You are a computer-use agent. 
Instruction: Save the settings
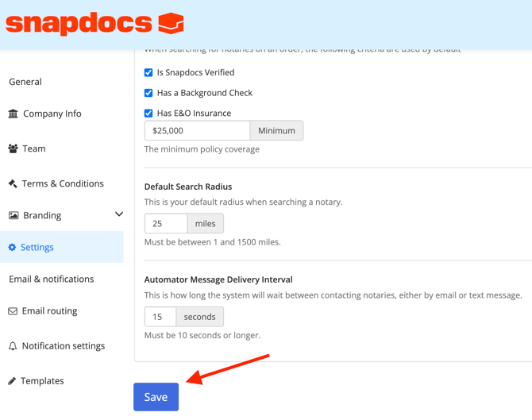click(156, 397)
